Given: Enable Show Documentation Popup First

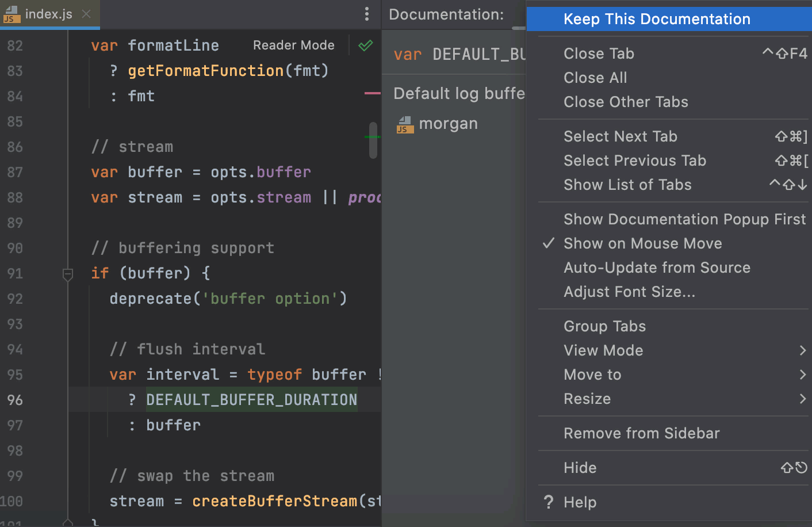Looking at the screenshot, I should click(684, 219).
